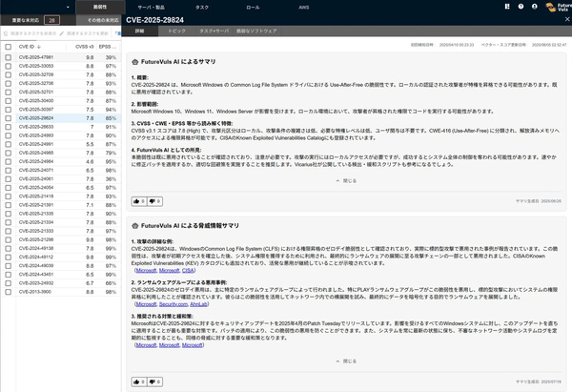Select the CVE-2025-21418 row
572x392 pixels.
coord(61,196)
